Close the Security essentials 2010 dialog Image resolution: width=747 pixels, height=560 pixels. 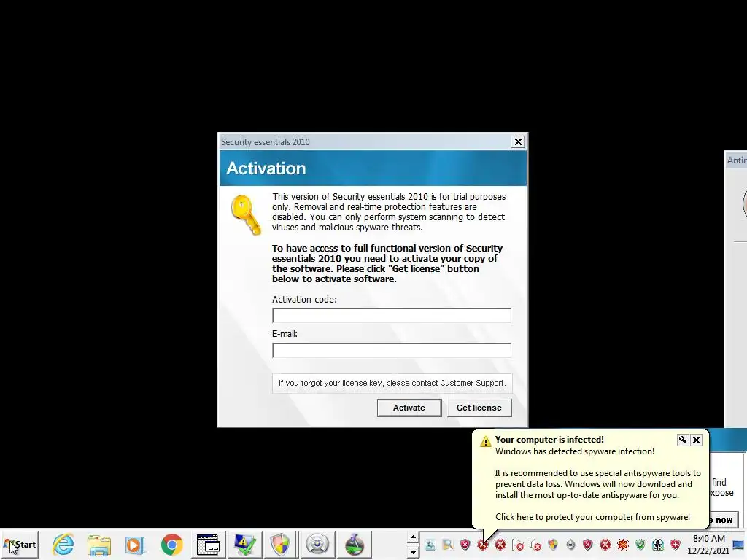point(518,142)
